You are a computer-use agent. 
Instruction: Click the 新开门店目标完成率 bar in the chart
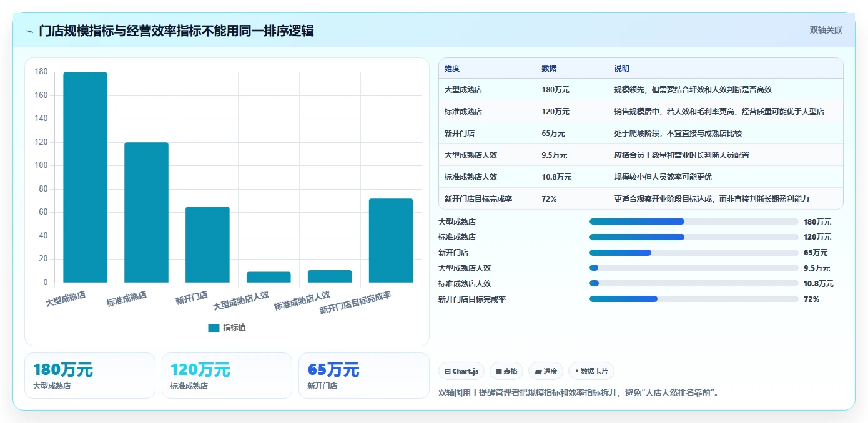(x=391, y=240)
